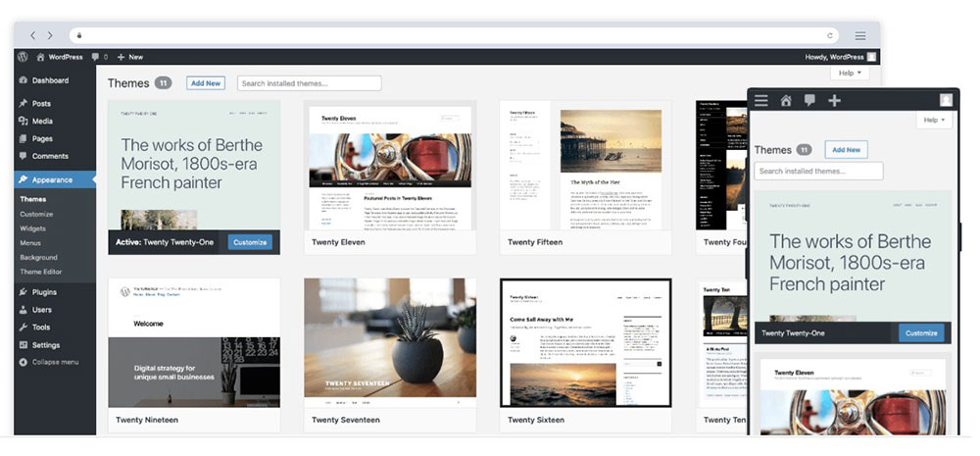This screenshot has width=980, height=456.
Task: Click the browser back arrow
Action: (33, 35)
